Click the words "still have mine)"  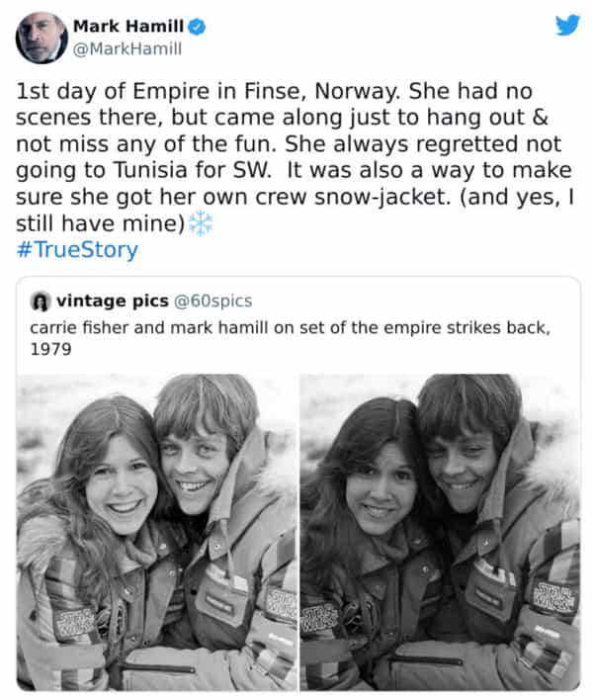click(x=101, y=223)
